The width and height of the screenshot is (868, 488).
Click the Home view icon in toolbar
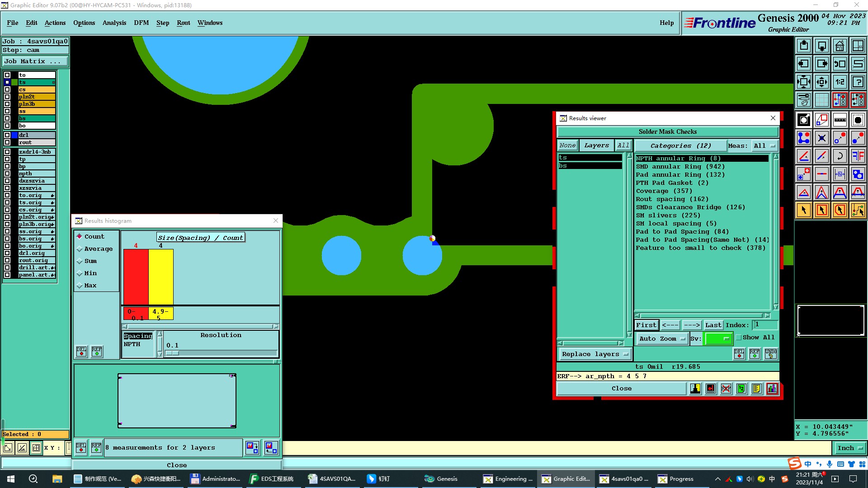[840, 46]
